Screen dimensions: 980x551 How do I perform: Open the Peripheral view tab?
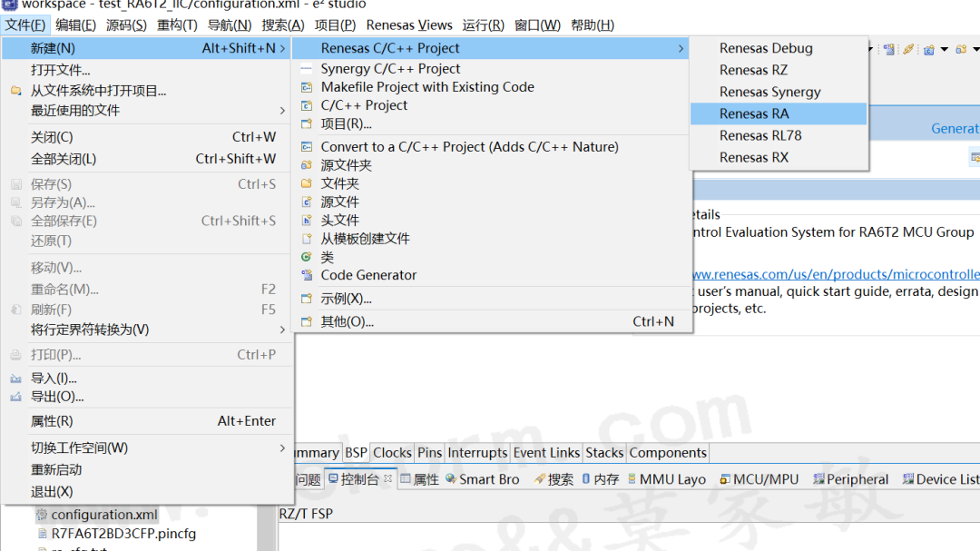point(850,479)
